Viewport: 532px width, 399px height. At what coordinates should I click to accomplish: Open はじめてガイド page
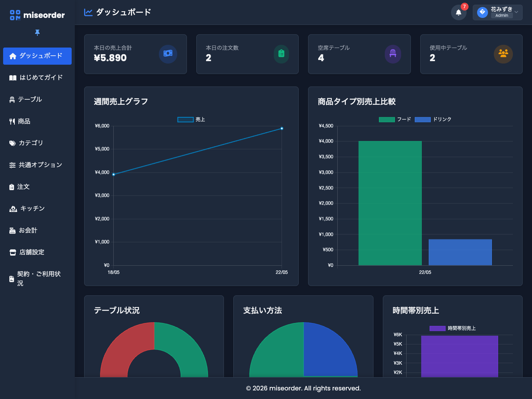(37, 78)
